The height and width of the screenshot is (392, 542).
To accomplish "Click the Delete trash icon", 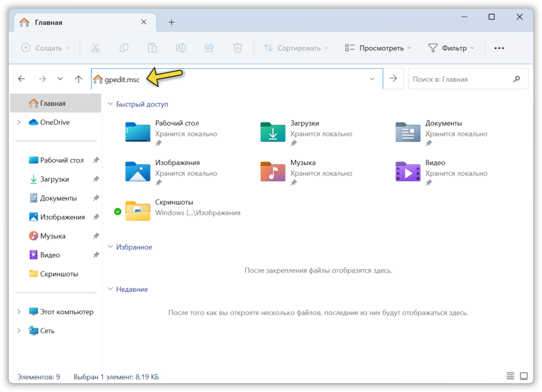I will (238, 48).
